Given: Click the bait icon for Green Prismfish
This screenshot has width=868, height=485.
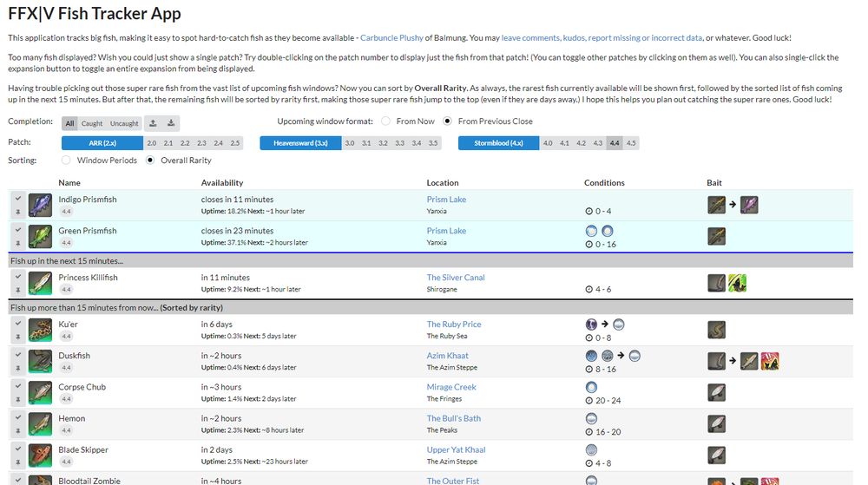Looking at the screenshot, I should click(x=716, y=237).
